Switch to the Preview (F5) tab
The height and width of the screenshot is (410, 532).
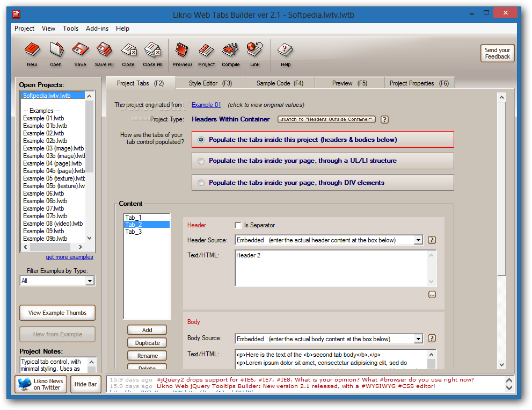pyautogui.click(x=350, y=83)
